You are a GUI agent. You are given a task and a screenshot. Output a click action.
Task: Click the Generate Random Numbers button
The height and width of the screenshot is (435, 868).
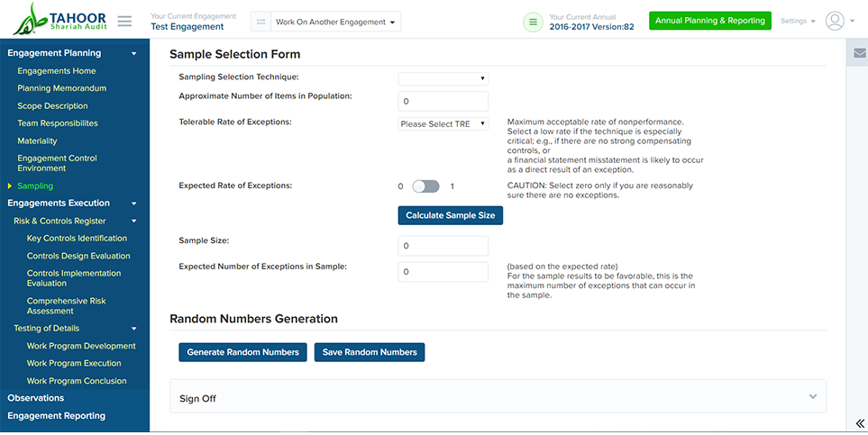[242, 352]
